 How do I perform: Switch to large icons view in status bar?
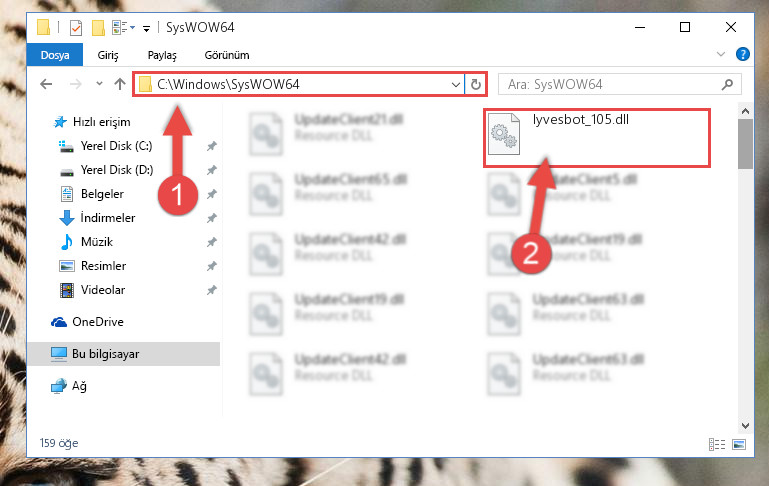(x=739, y=444)
